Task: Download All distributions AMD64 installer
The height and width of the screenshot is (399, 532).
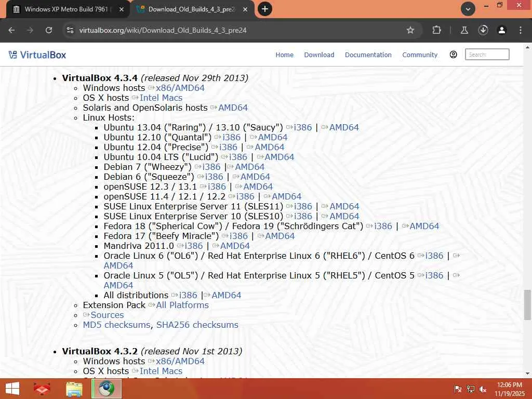Action: 227,295
